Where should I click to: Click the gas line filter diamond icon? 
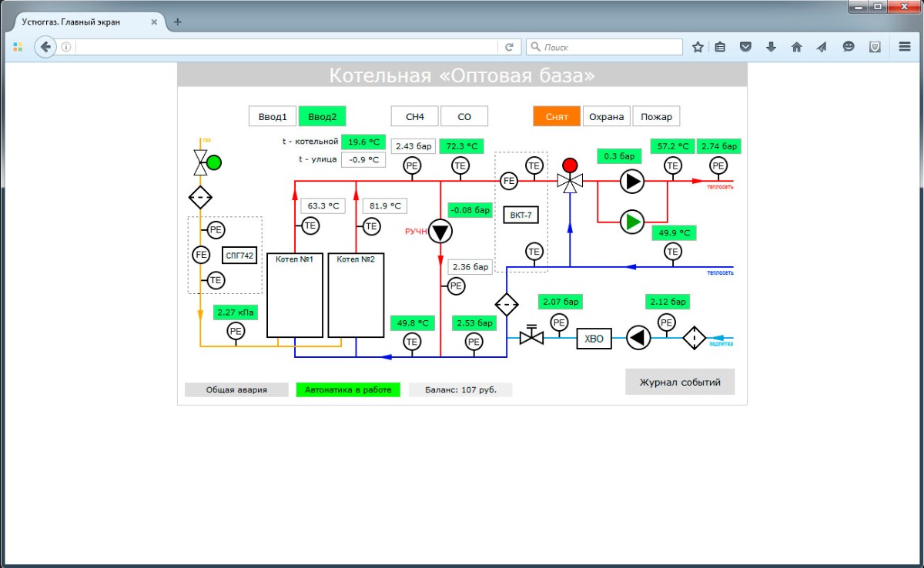click(x=200, y=197)
